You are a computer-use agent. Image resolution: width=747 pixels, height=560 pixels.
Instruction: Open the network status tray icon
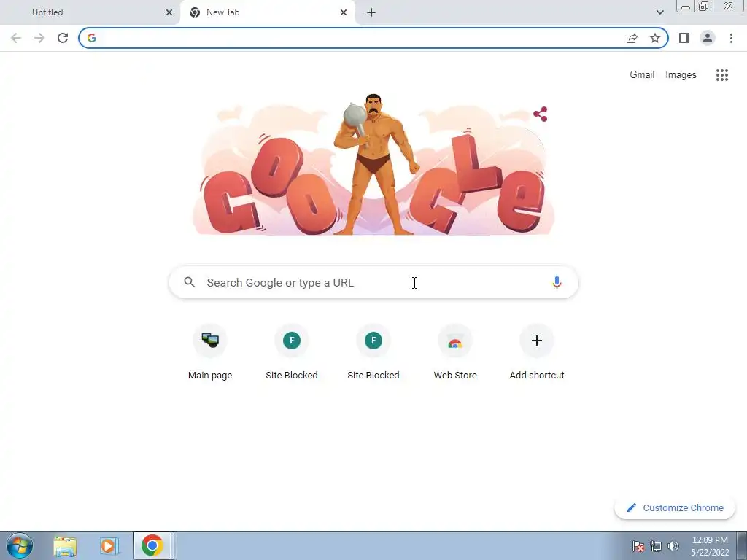[656, 546]
